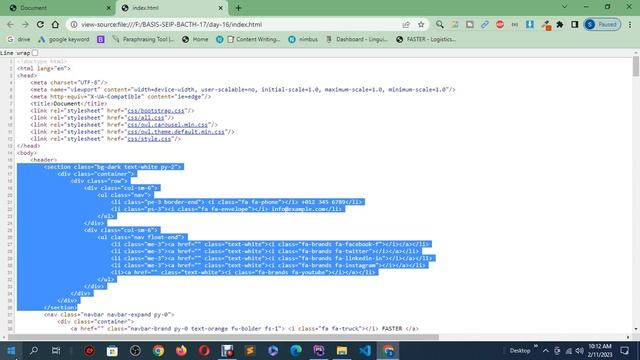Open the nimbus bookmark
640x360 pixels.
pos(303,39)
